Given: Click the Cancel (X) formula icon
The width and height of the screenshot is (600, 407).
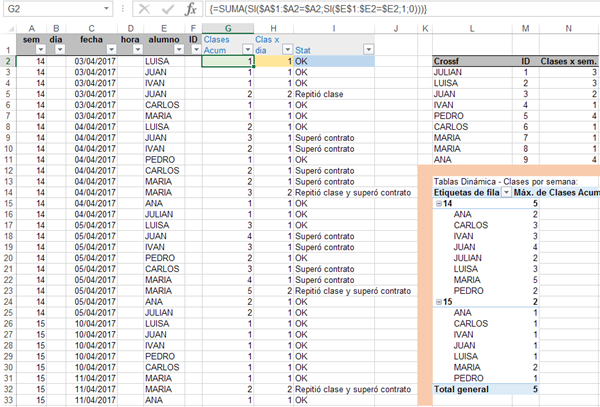Looking at the screenshot, I should (x=145, y=9).
